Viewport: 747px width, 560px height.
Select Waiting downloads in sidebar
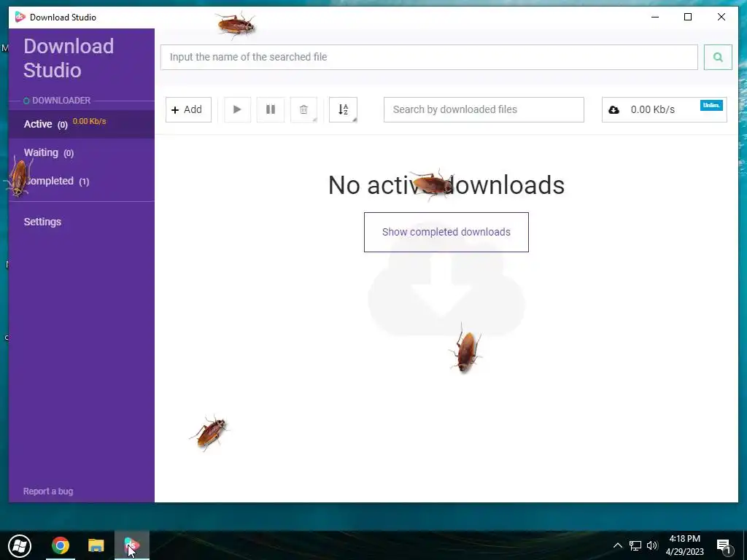[82, 153]
